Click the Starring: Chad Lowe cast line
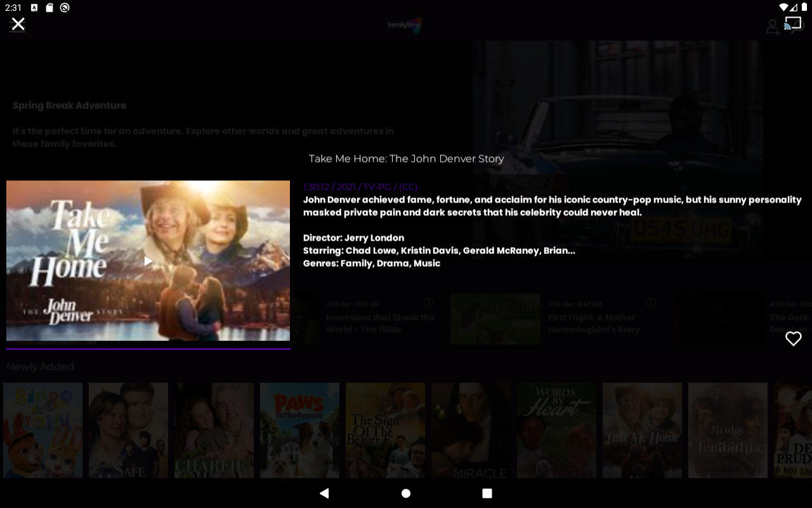This screenshot has width=812, height=508. click(x=439, y=250)
